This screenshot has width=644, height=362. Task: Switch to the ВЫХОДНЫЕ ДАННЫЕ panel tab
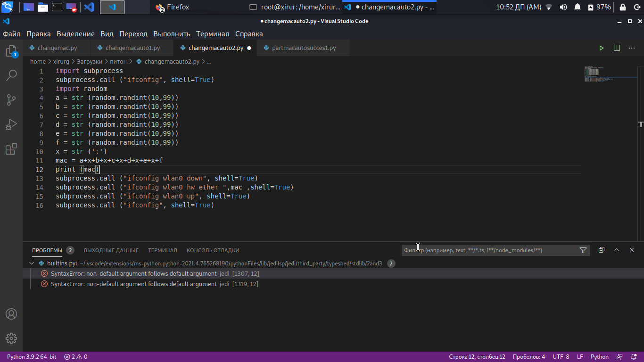(x=111, y=250)
